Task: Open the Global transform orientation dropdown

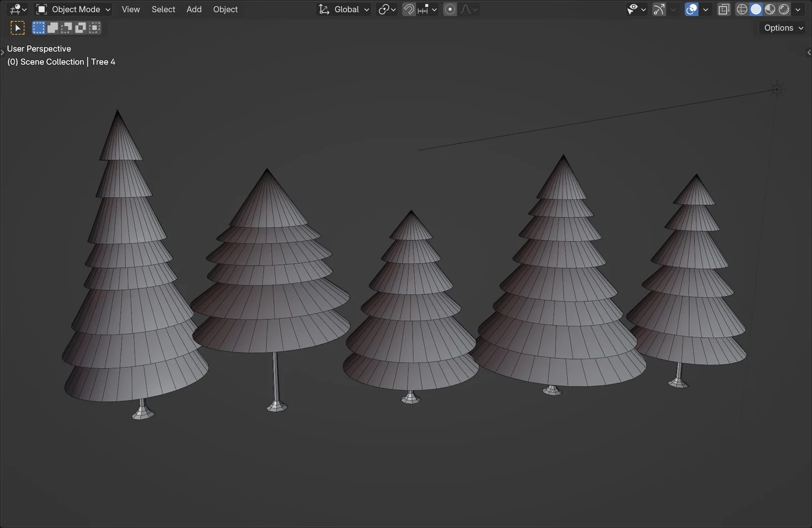Action: point(344,9)
